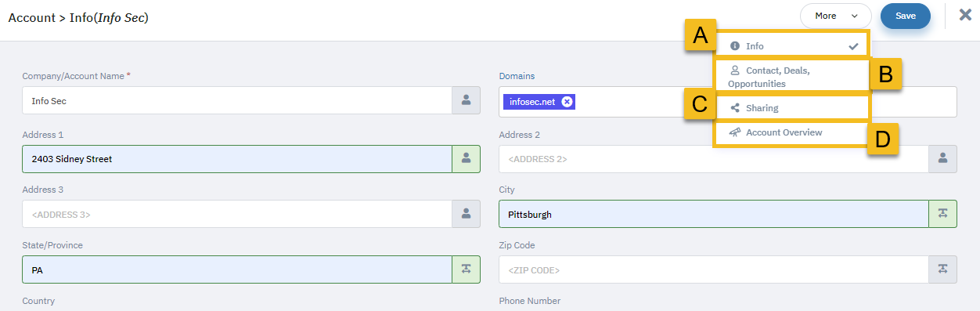Open Contact, Deals, Opportunities menu item
Screen dimensions: 980x311
tap(791, 77)
